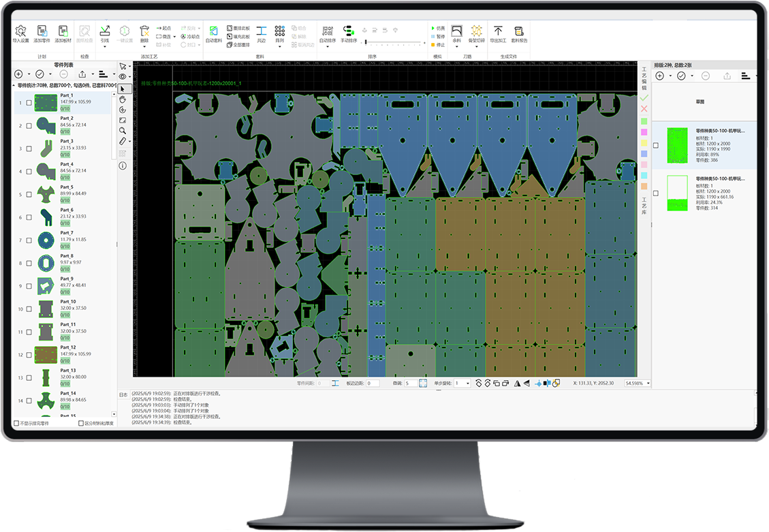
Task: Tick the checkbox for Part_1
Action: (x=29, y=103)
